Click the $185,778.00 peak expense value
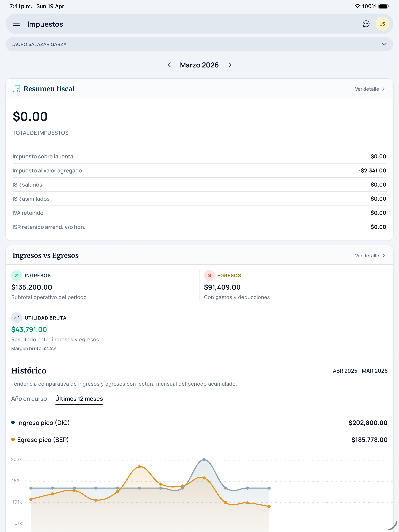Screen dimensions: 399x532 pyautogui.click(x=369, y=440)
